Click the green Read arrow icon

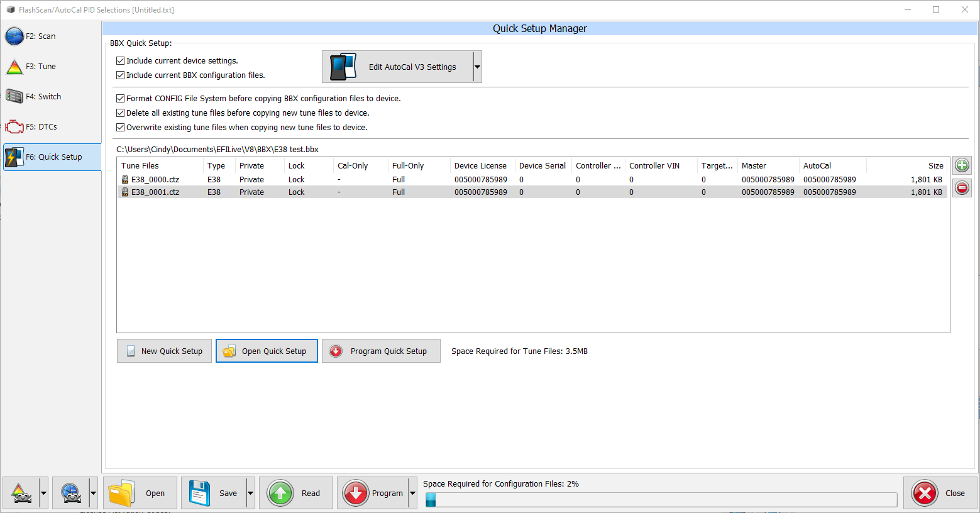pos(280,493)
